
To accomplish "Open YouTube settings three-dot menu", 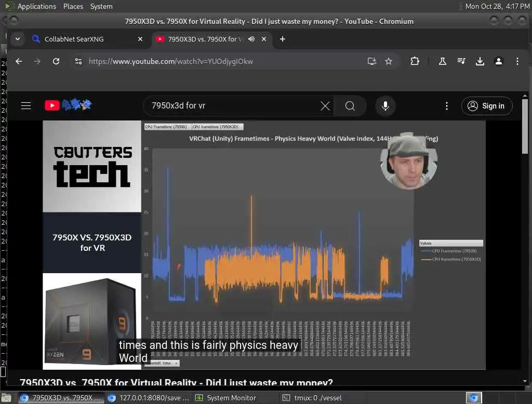I will [x=446, y=106].
